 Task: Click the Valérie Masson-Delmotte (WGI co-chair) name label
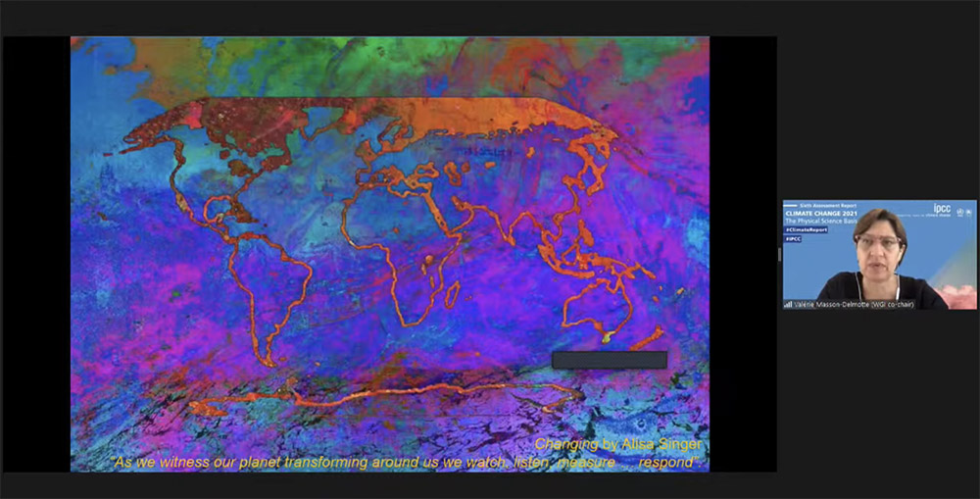[x=854, y=305]
